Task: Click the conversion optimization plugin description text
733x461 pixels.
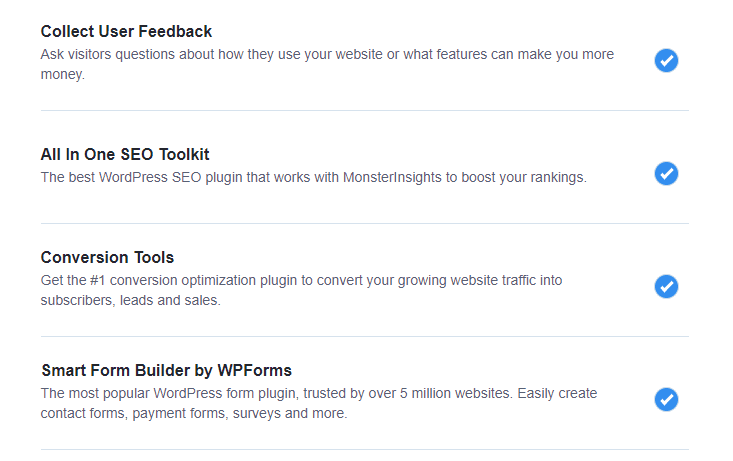Action: 302,290
